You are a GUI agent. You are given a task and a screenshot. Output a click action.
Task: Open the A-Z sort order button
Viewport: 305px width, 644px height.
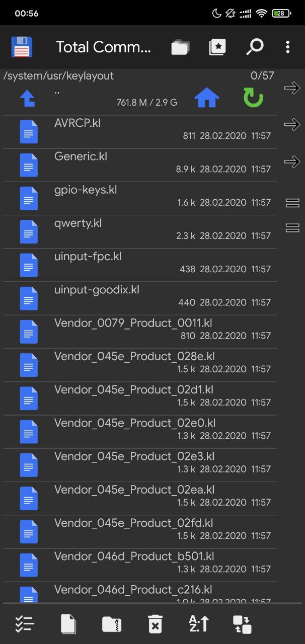198,624
